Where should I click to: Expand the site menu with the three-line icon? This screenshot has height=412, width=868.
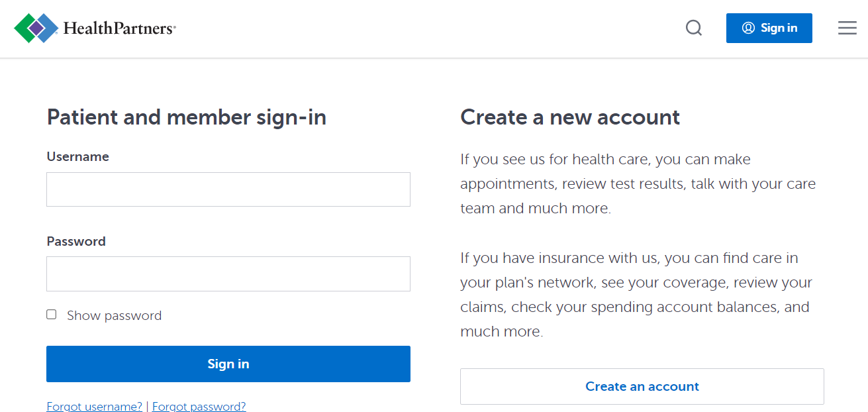(x=847, y=28)
